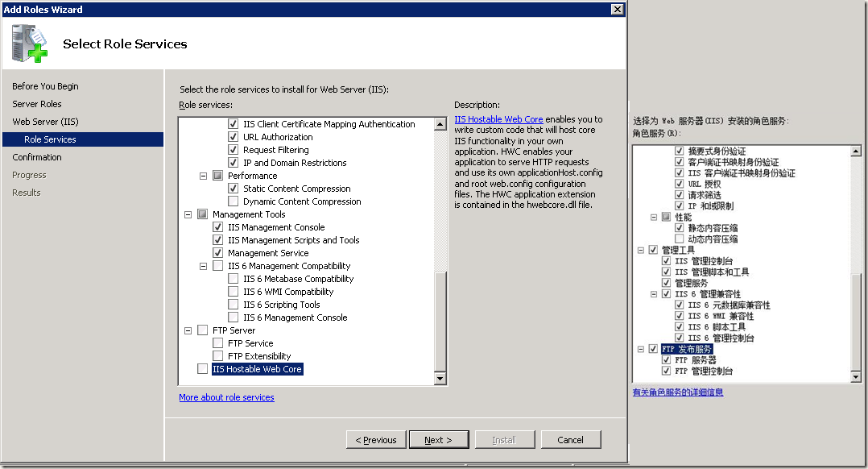The width and height of the screenshot is (868, 469).
Task: Select Web Server (IIS) in the sidebar
Action: [45, 122]
